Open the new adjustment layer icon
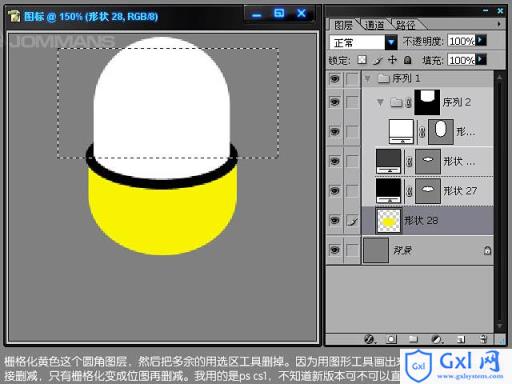Image resolution: width=512 pixels, height=384 pixels. coord(436,339)
